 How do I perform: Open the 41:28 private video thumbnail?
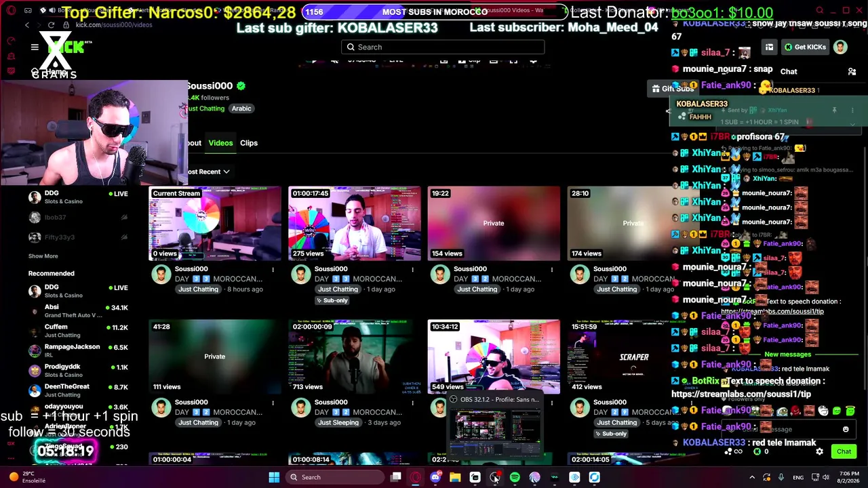click(x=215, y=357)
